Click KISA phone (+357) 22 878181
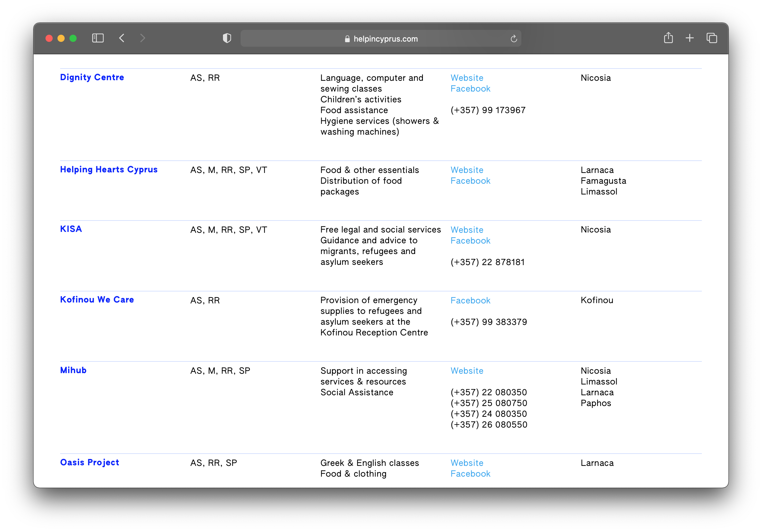Image resolution: width=762 pixels, height=532 pixels. click(488, 262)
